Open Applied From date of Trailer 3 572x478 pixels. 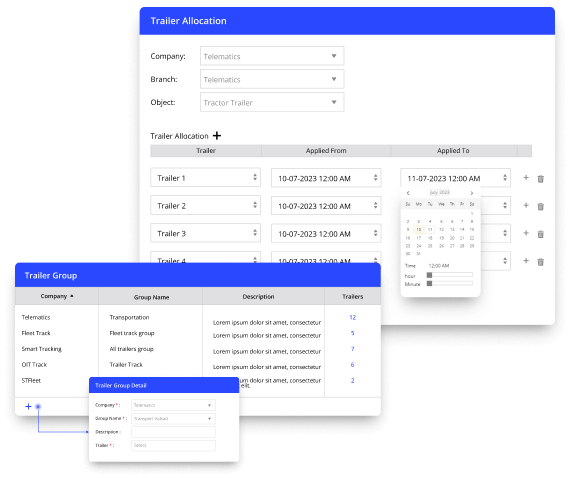point(326,234)
